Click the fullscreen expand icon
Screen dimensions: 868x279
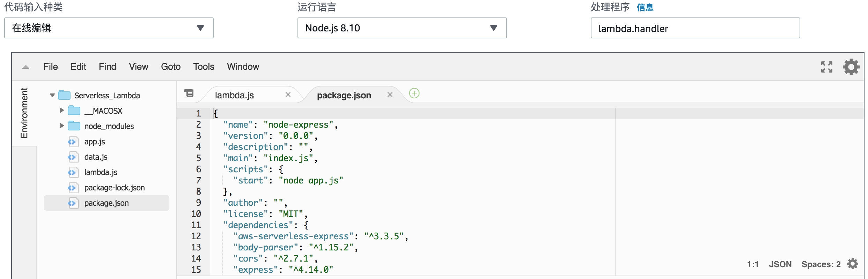click(x=826, y=67)
